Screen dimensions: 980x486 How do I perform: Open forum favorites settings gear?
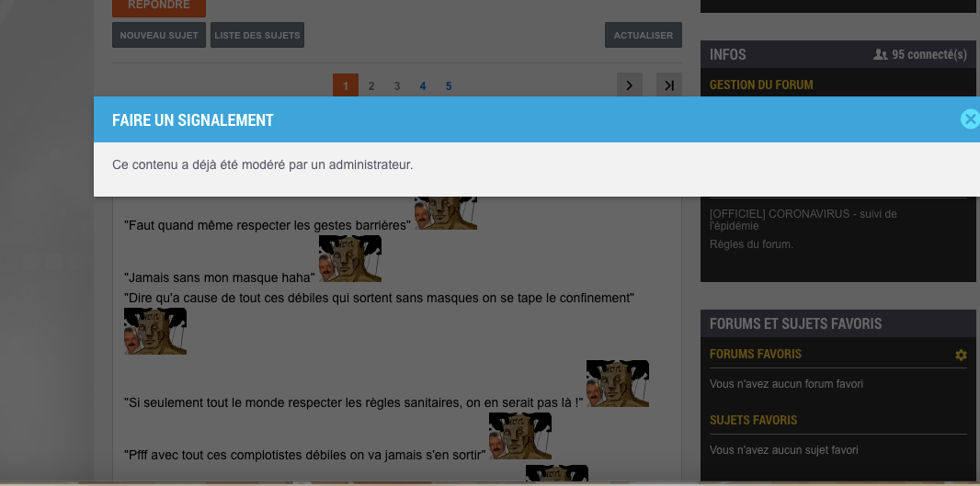[961, 355]
